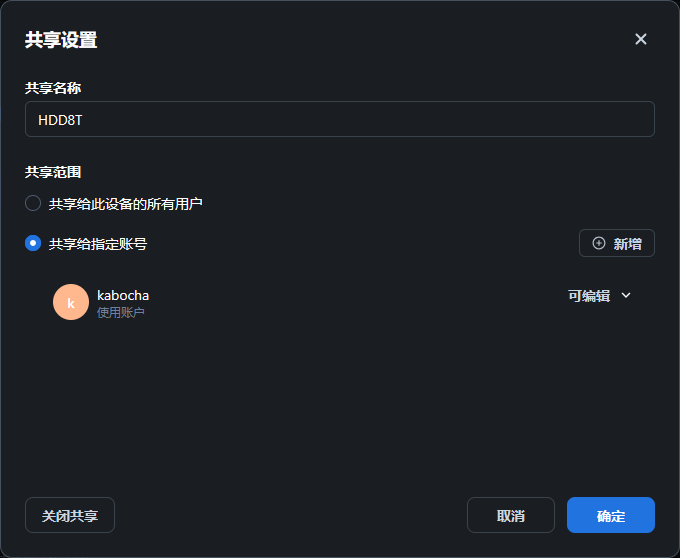Image resolution: width=680 pixels, height=558 pixels.
Task: Click the 新增 button to add an account
Action: point(616,243)
